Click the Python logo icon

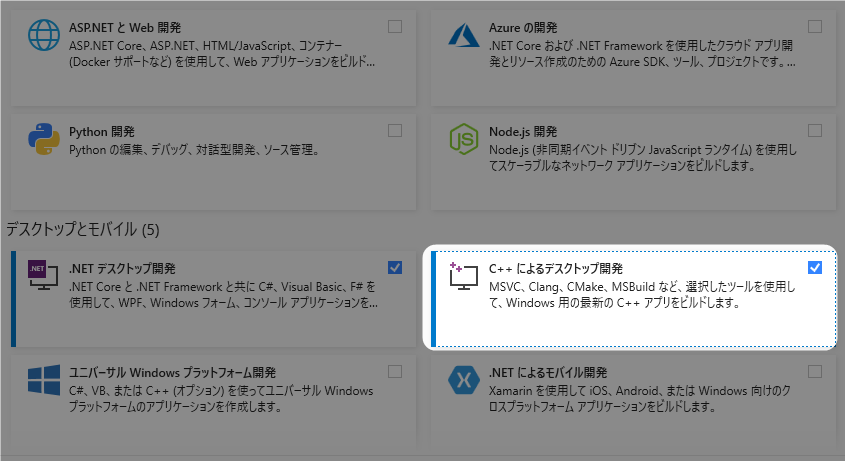pyautogui.click(x=44, y=139)
